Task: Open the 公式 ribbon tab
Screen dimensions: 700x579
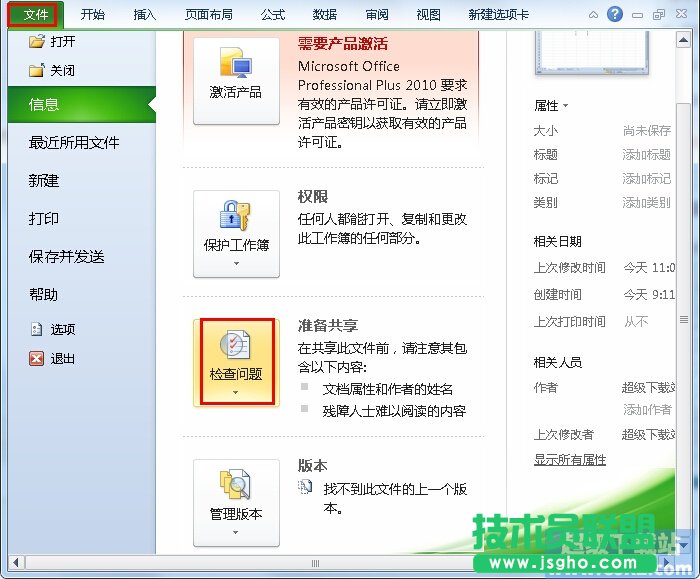Action: pos(272,15)
